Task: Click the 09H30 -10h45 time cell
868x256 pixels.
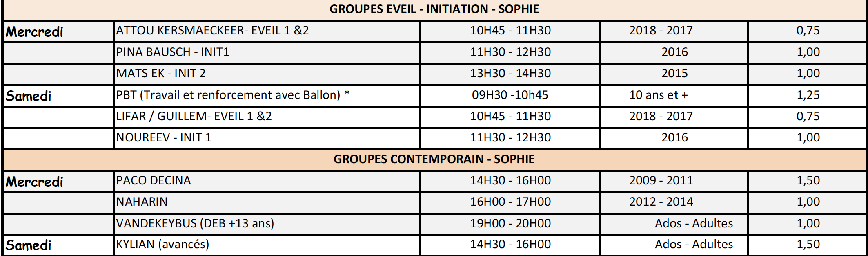Action: coord(510,95)
